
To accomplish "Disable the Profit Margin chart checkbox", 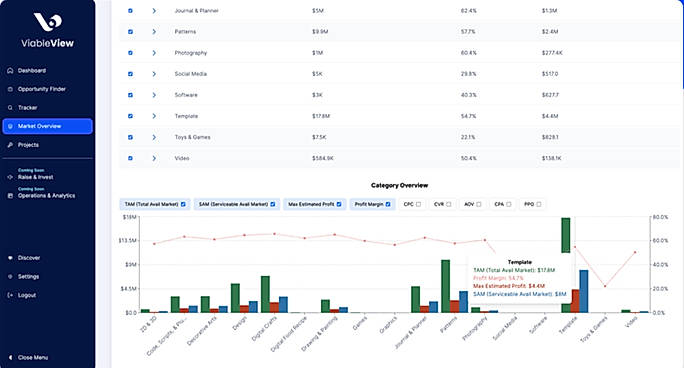I will [x=388, y=204].
